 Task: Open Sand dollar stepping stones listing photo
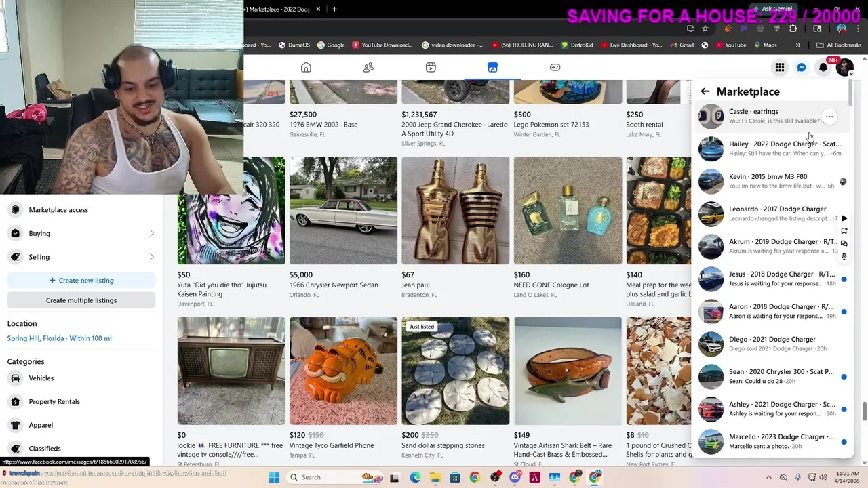(x=455, y=371)
